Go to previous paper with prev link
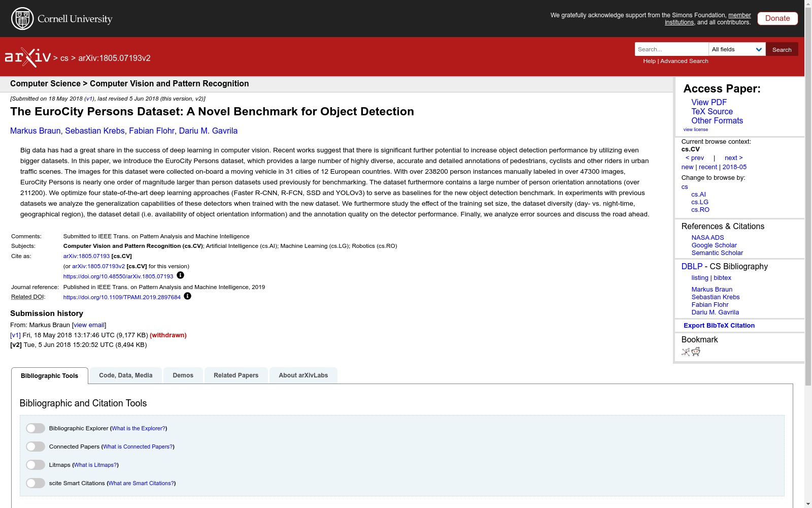Image resolution: width=812 pixels, height=508 pixels. point(695,158)
